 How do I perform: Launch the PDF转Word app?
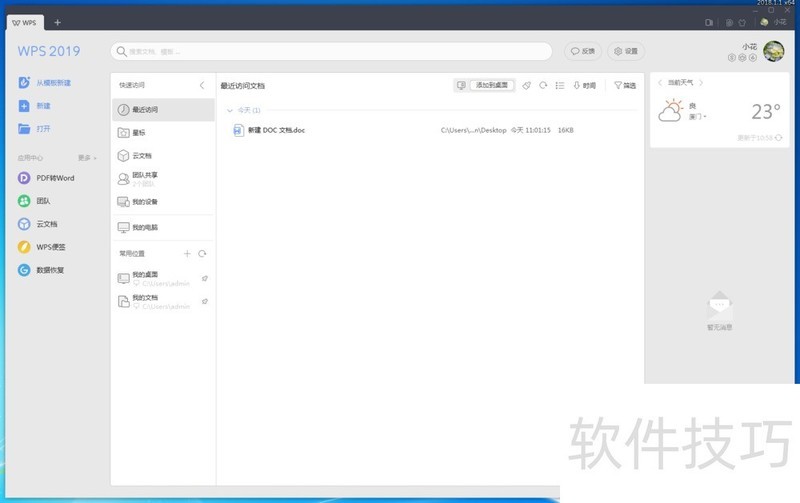pyautogui.click(x=46, y=178)
